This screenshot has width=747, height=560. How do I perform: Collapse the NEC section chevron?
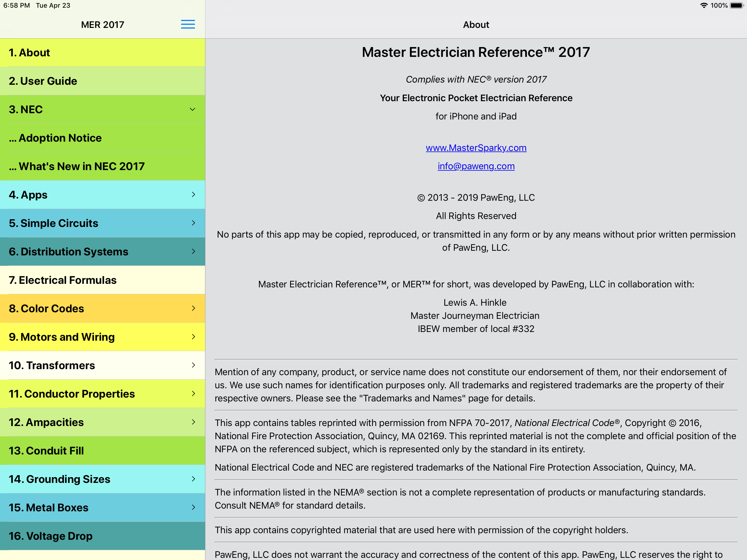coord(192,109)
